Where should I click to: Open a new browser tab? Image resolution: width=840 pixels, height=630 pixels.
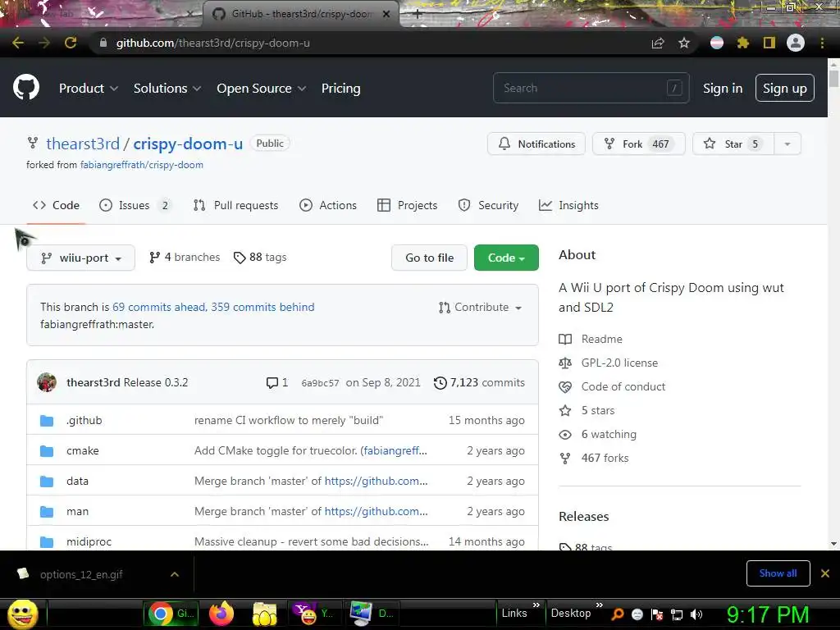coord(418,14)
